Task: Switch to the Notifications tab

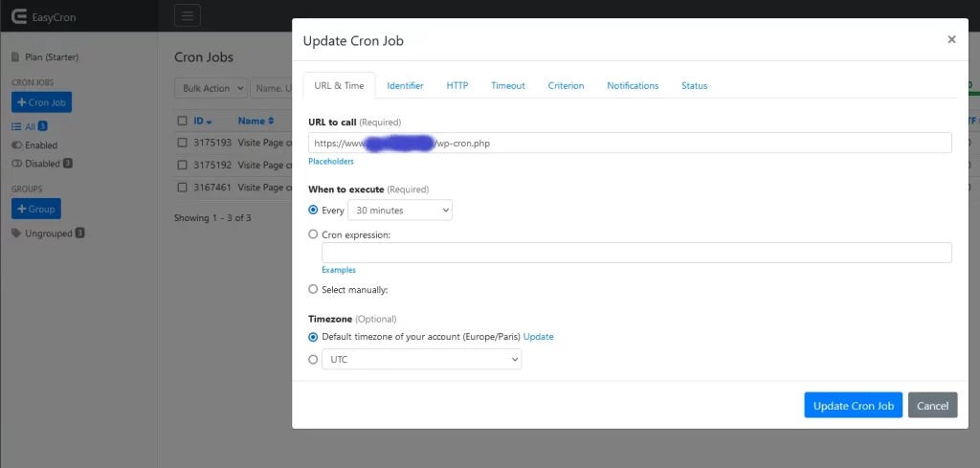Action: [x=633, y=85]
